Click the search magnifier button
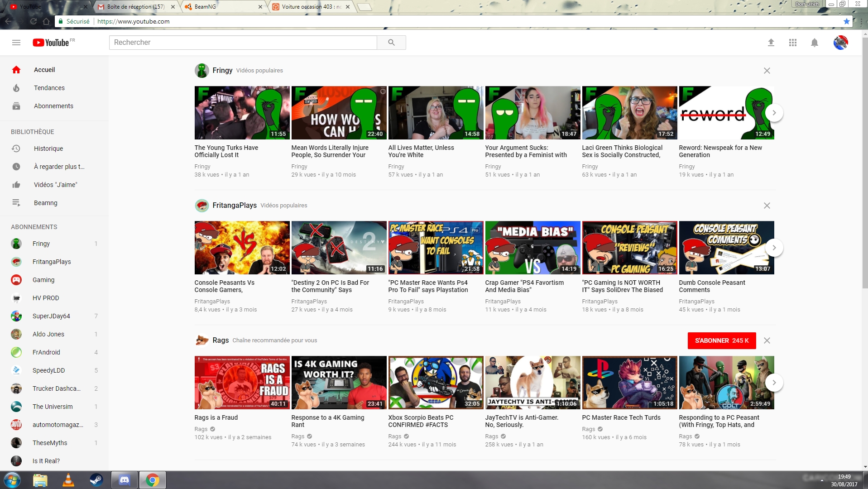This screenshot has height=489, width=868. [391, 43]
